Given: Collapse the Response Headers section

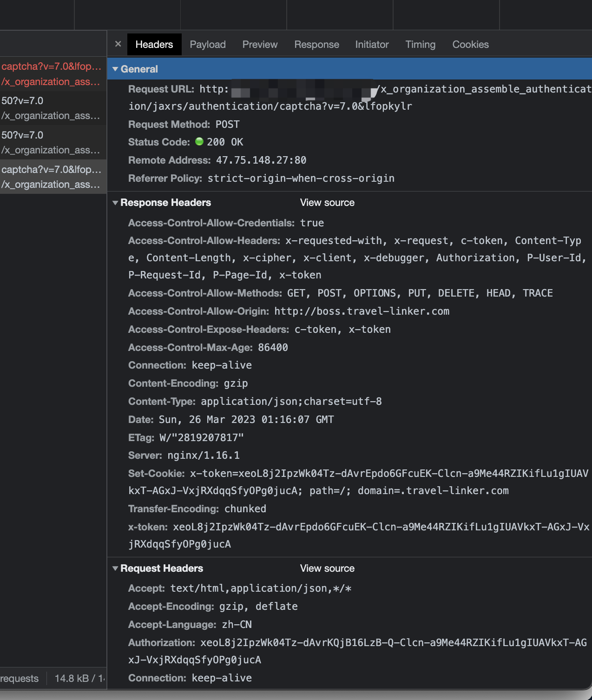Looking at the screenshot, I should coord(116,203).
